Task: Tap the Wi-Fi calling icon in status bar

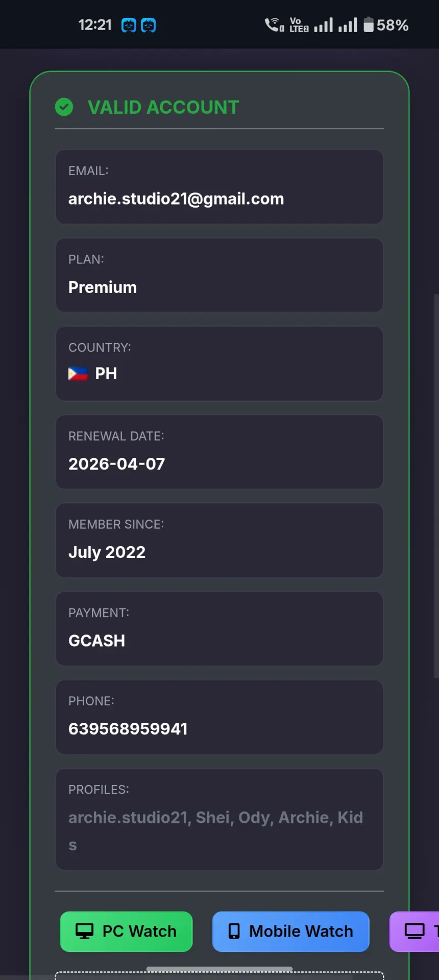Action: click(x=274, y=24)
